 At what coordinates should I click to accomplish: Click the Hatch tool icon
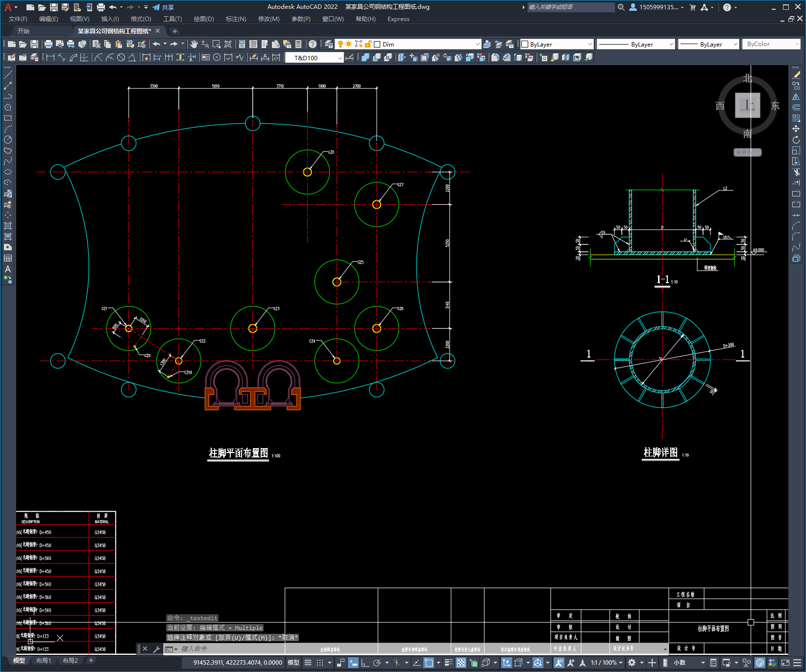click(8, 226)
